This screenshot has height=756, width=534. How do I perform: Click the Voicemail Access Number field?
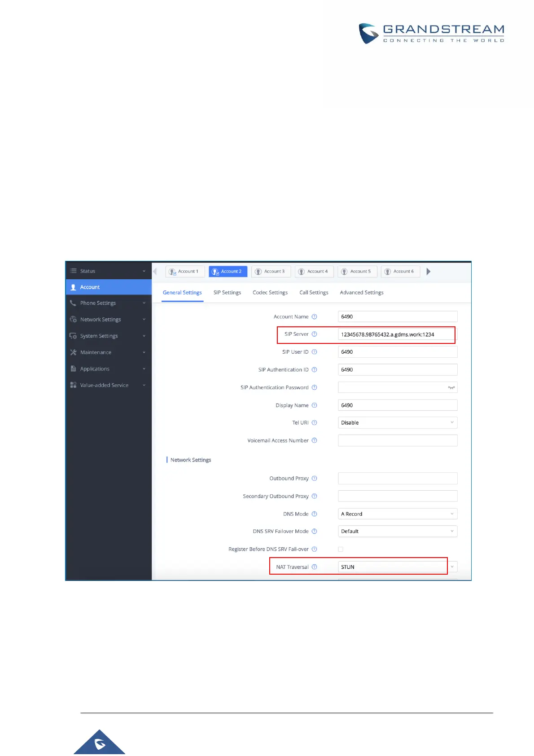(x=398, y=441)
